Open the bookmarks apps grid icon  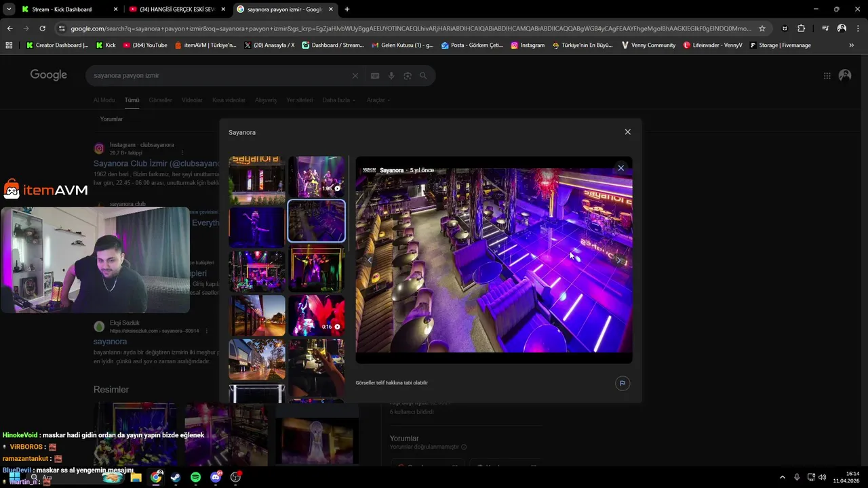[9, 45]
